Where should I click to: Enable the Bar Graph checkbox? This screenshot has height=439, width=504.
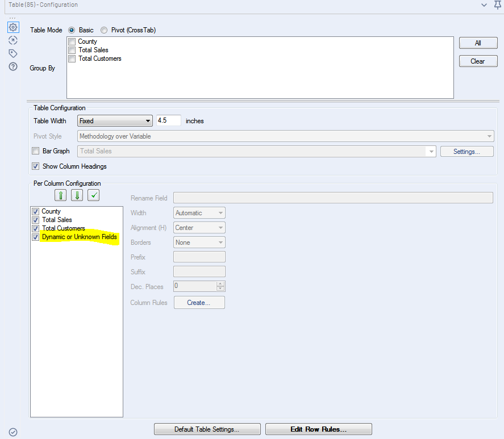coord(35,151)
